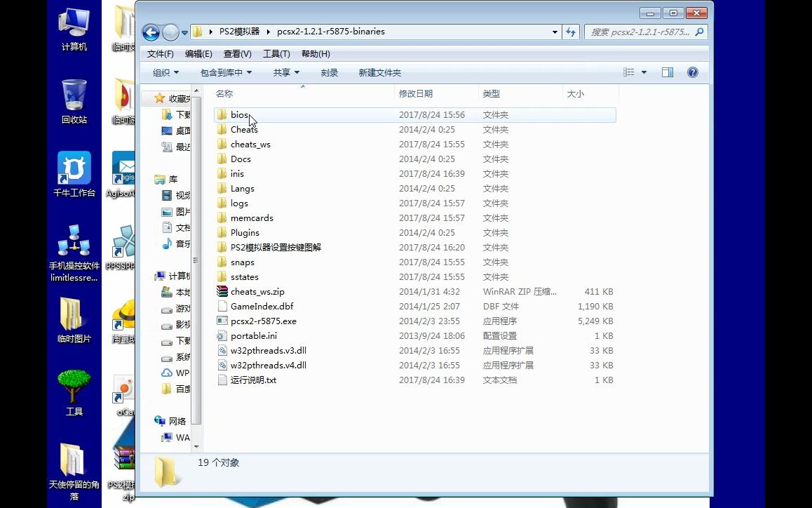Click the refresh button beside address bar
The width and height of the screenshot is (812, 508).
(571, 32)
